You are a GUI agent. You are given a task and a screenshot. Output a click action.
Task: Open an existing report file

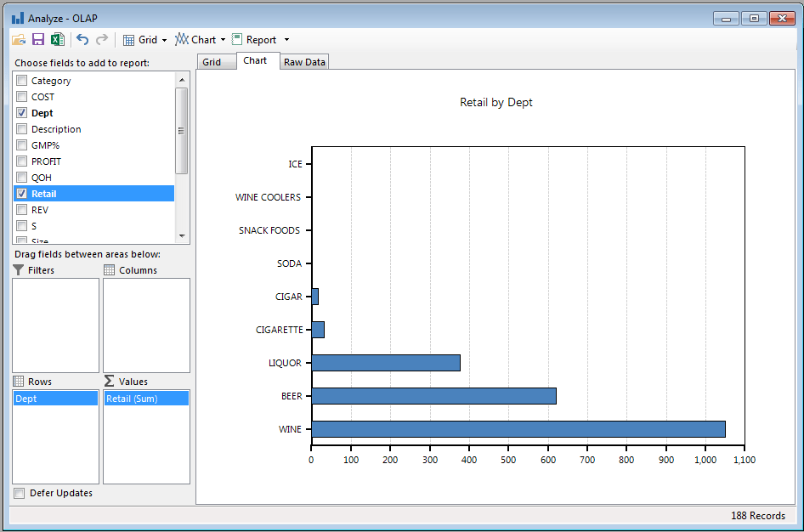click(x=19, y=39)
